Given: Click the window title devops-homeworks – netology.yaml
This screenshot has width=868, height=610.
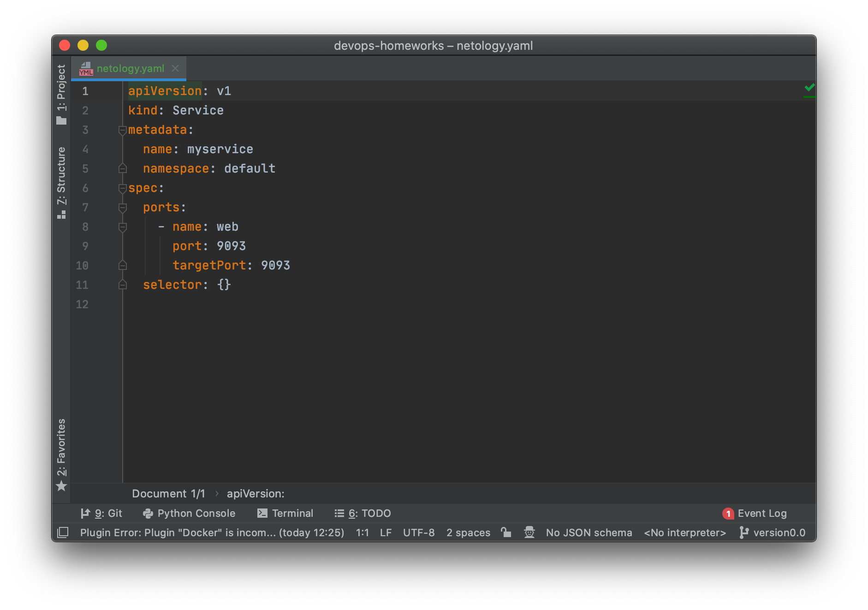Looking at the screenshot, I should pyautogui.click(x=434, y=46).
